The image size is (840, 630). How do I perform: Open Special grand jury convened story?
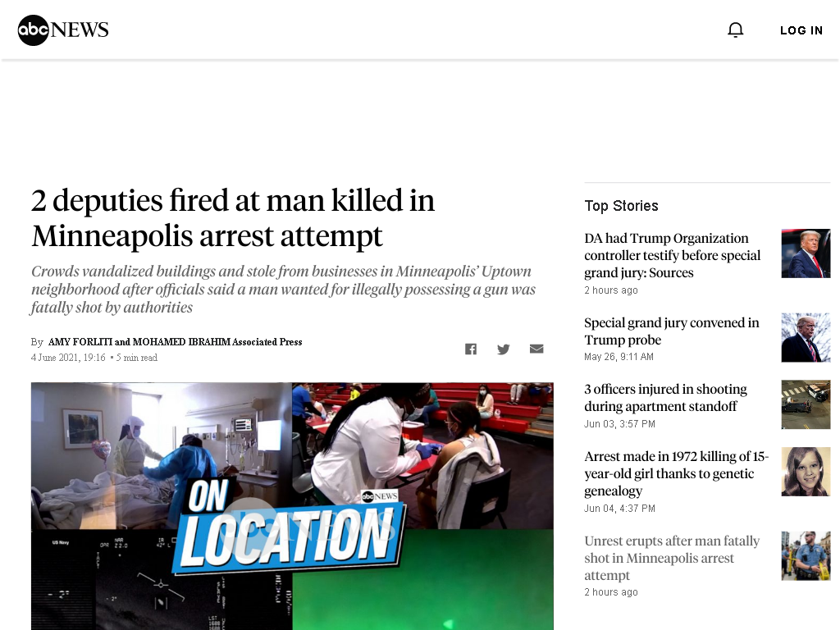pos(672,331)
